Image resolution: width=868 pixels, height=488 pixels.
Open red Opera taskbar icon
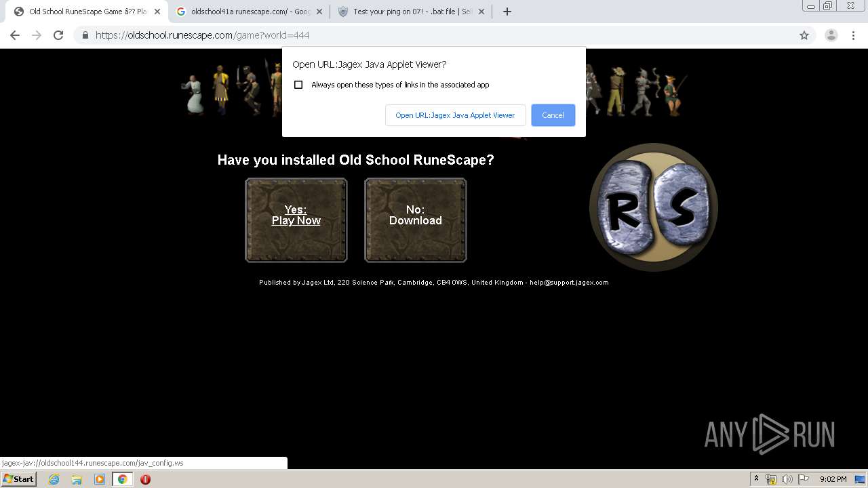pos(145,479)
